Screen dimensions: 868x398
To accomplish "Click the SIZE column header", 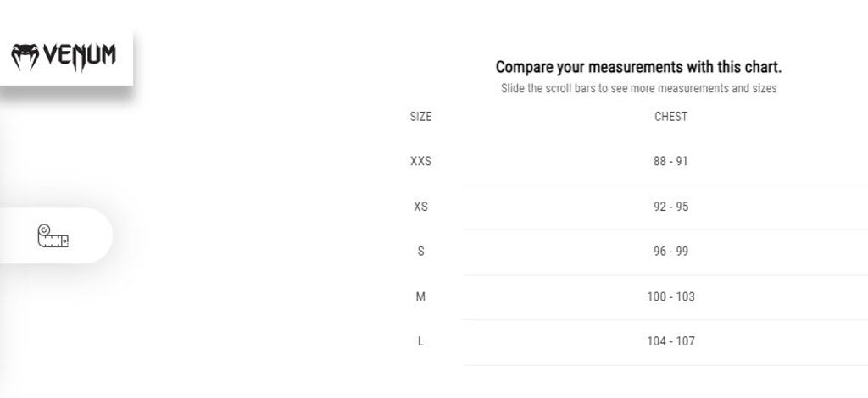I will [x=420, y=117].
